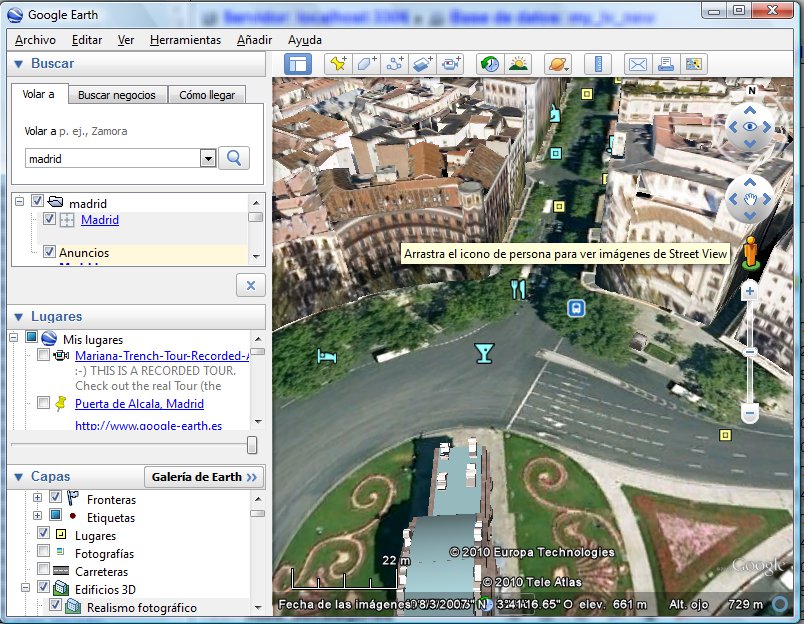Click zoom out minus button

(750, 413)
